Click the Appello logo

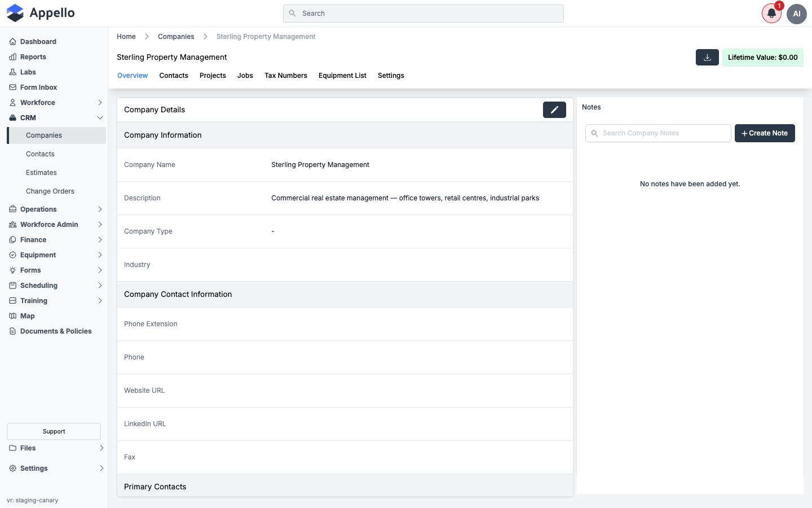41,13
